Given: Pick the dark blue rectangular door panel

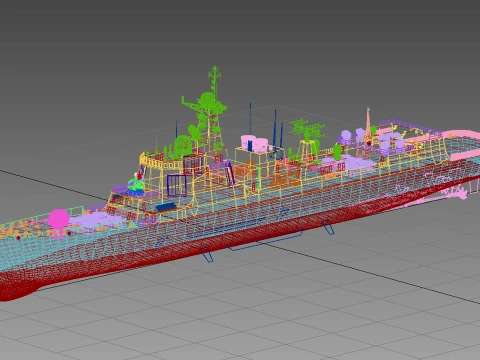Looking at the screenshot, I should click(177, 185).
